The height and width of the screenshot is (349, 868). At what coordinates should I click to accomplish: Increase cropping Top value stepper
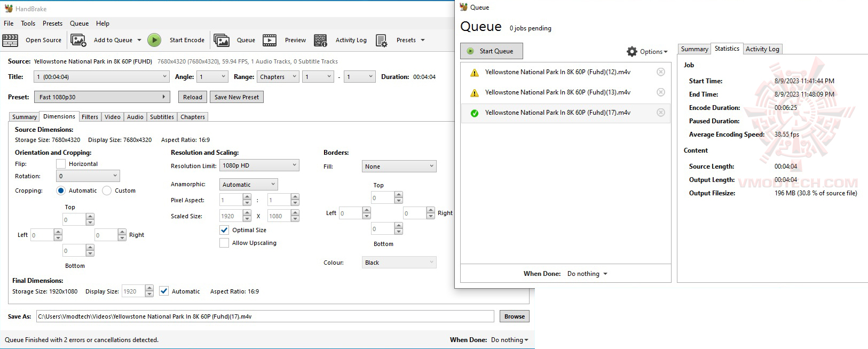point(90,217)
